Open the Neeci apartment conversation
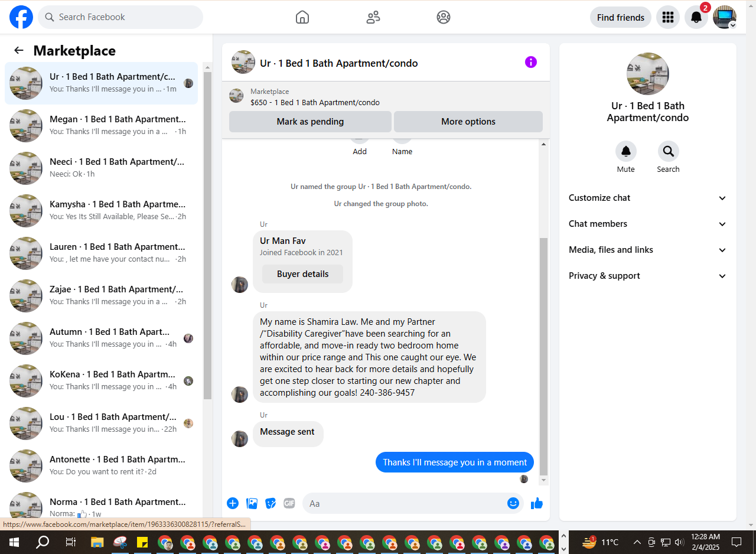Image resolution: width=756 pixels, height=554 pixels. tap(101, 168)
